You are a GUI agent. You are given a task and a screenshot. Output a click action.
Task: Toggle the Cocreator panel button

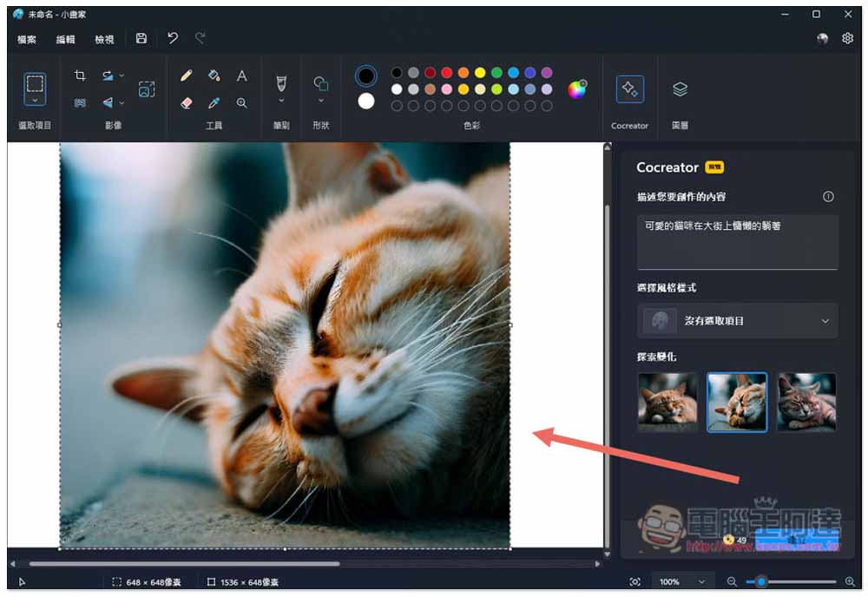point(630,89)
